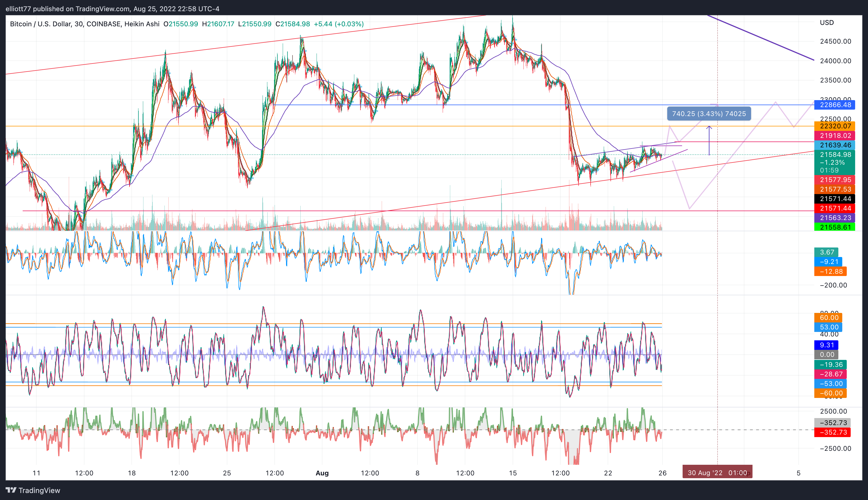Click the date 11 on the time axis

pyautogui.click(x=36, y=473)
